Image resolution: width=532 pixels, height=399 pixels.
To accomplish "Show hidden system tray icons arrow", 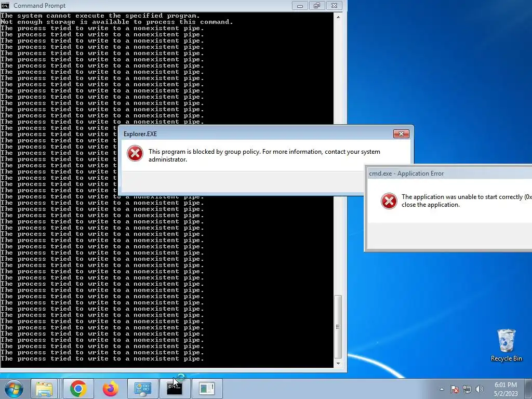I will (442, 389).
